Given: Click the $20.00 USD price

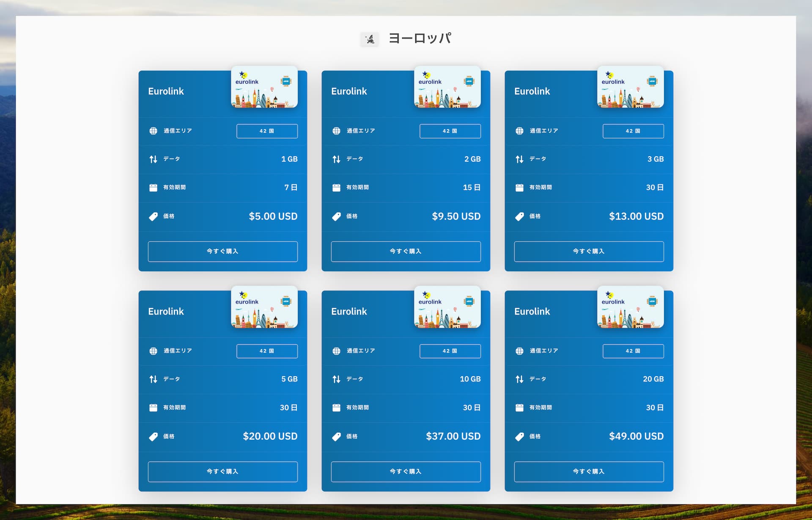Looking at the screenshot, I should tap(270, 436).
